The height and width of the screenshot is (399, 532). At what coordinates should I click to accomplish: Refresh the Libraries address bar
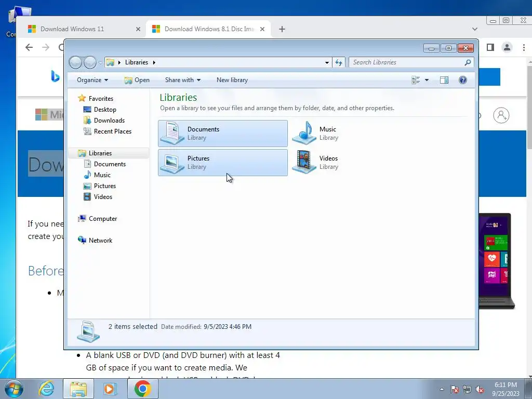coord(339,62)
